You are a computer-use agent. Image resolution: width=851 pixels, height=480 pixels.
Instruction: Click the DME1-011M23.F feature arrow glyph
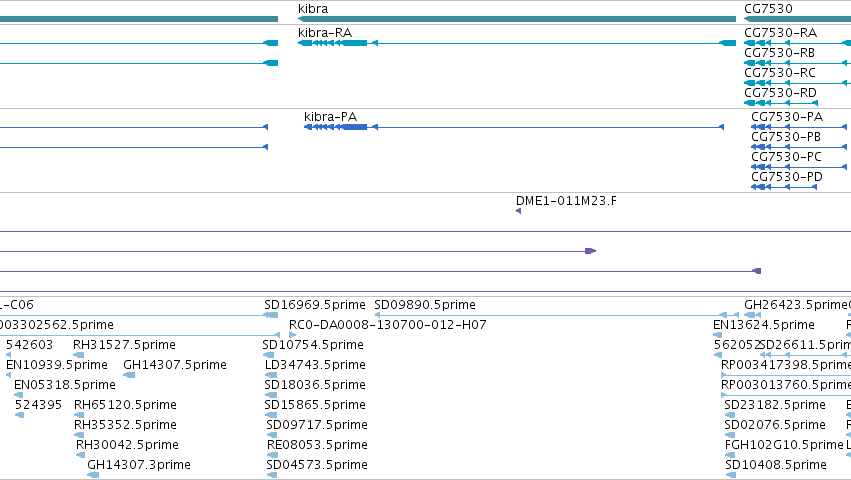coord(518,211)
